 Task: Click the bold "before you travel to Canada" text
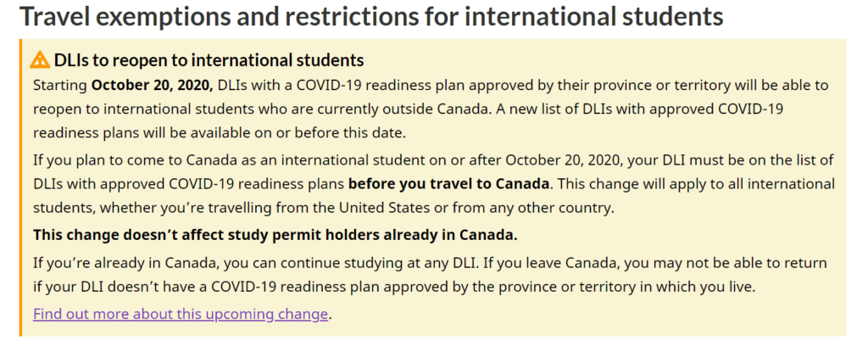[x=449, y=183]
